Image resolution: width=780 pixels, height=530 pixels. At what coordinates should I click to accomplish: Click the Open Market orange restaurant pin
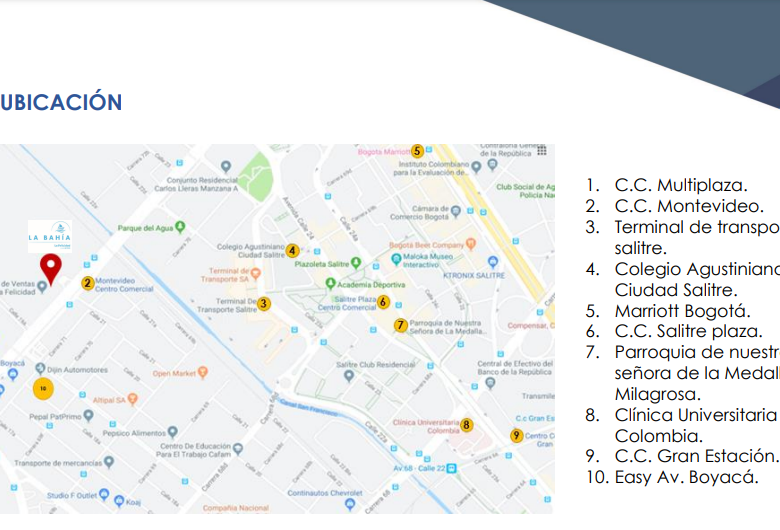[x=202, y=372]
